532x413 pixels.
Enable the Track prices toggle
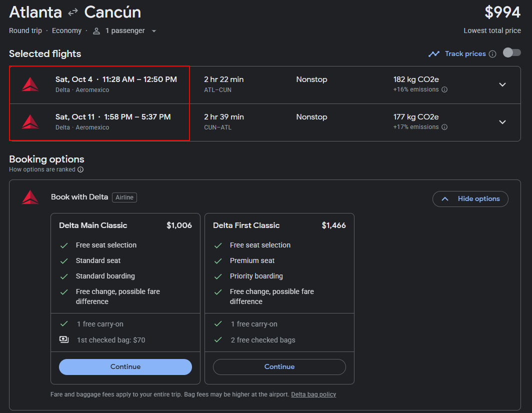point(512,53)
